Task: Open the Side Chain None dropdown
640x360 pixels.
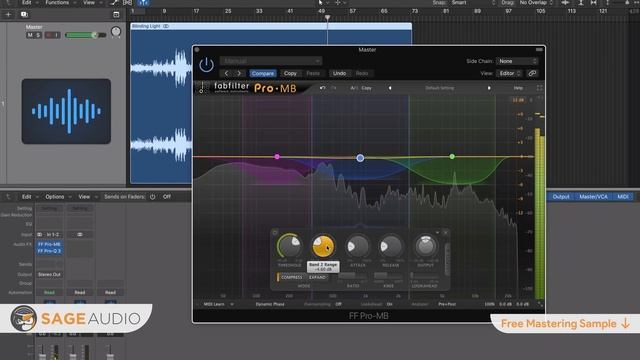Action: (x=517, y=61)
